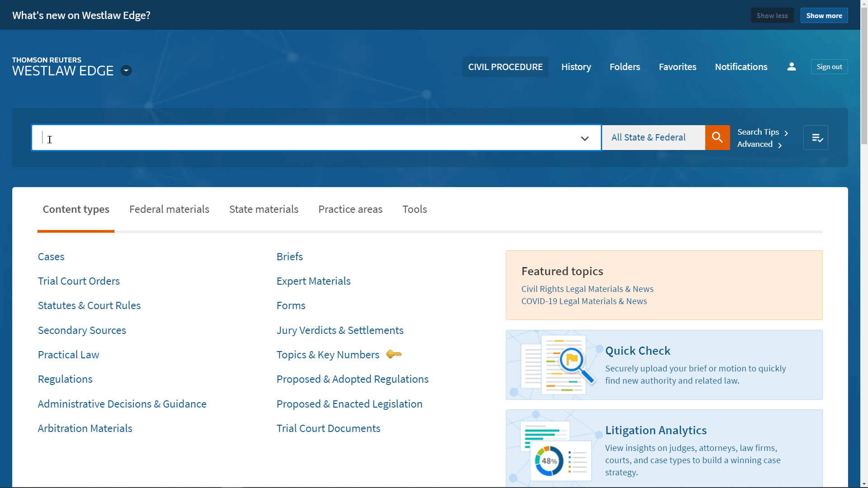The width and height of the screenshot is (868, 488).
Task: Expand the search box history chevron
Action: (585, 138)
